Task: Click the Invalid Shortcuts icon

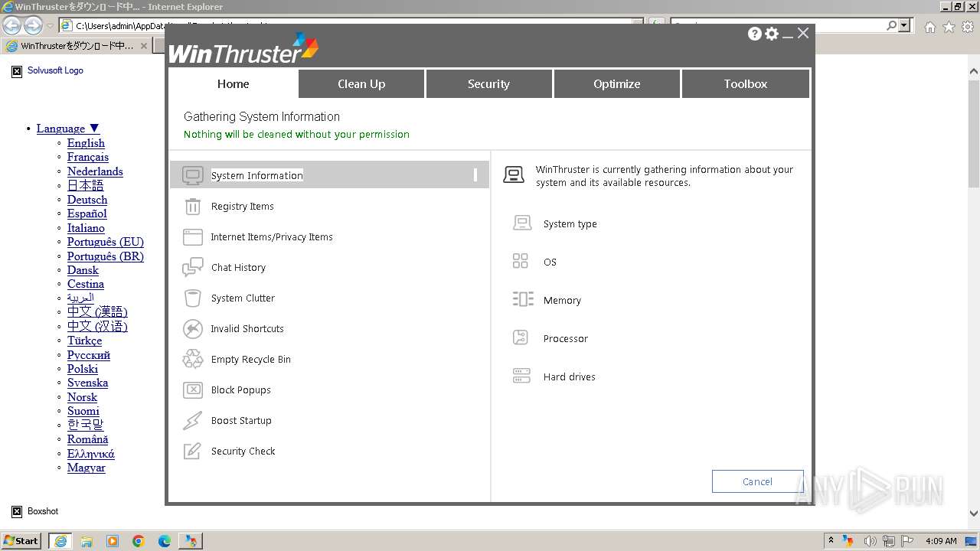Action: pyautogui.click(x=193, y=328)
